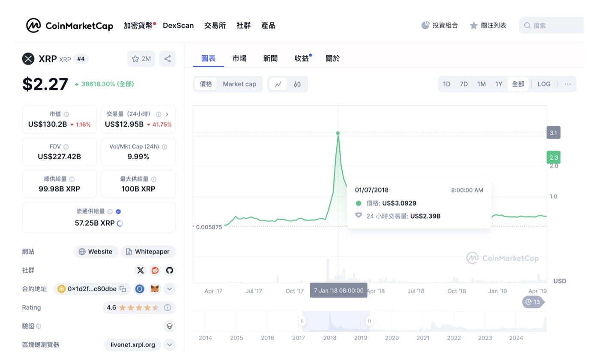
Task: Open the chart more options ellipsis
Action: (568, 84)
